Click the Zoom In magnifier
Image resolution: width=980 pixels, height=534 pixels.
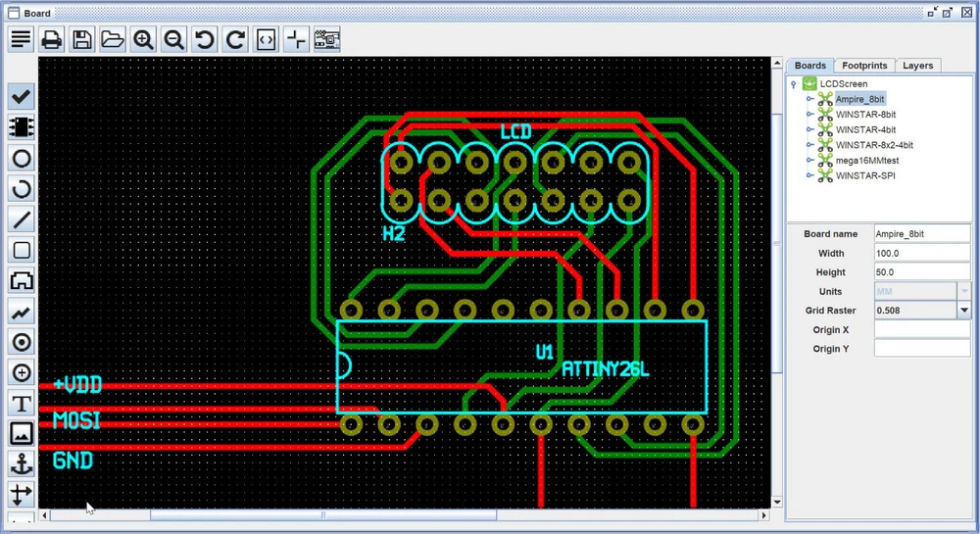point(144,40)
